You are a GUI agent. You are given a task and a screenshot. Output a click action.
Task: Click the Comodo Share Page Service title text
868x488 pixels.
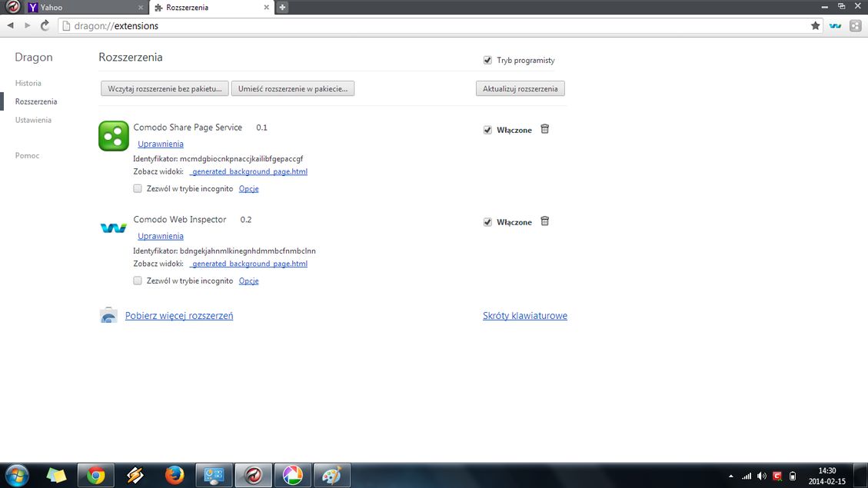point(188,128)
